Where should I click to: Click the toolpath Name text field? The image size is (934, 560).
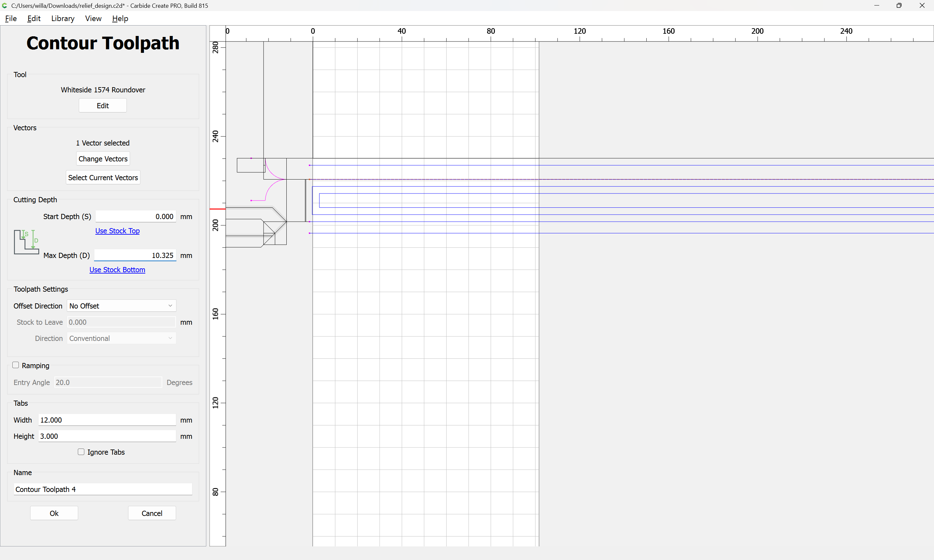103,489
